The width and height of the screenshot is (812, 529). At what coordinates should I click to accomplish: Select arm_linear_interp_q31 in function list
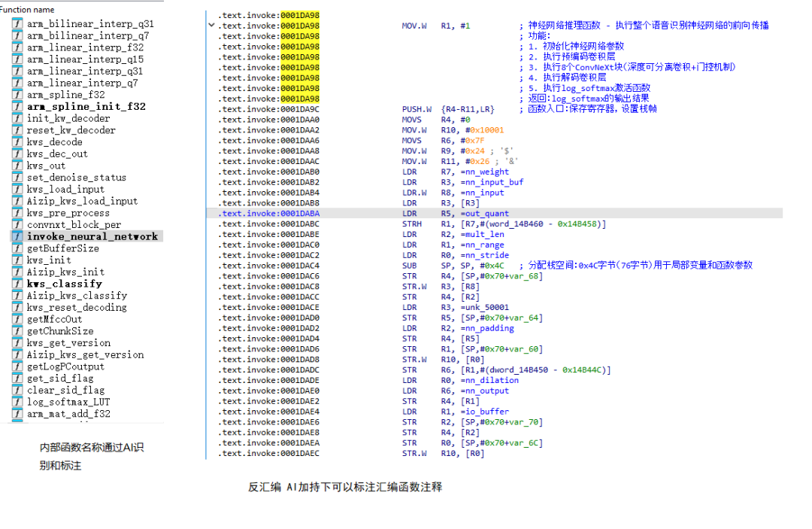85,71
